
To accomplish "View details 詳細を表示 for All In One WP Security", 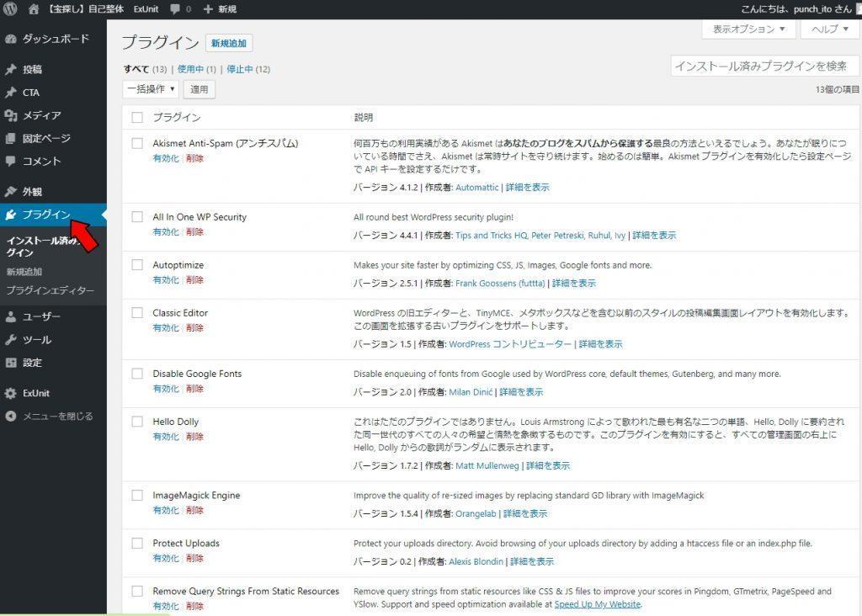I will click(654, 235).
